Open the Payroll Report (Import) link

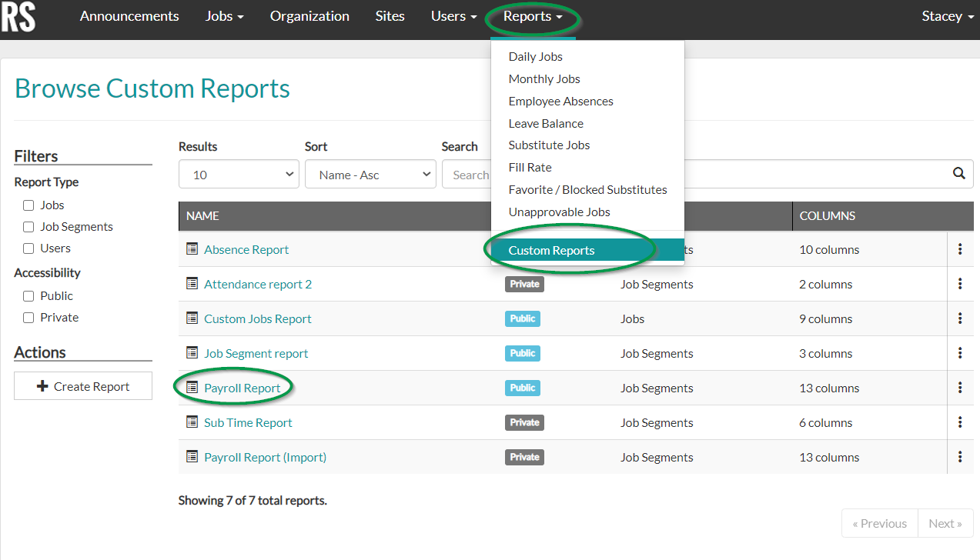coord(265,457)
